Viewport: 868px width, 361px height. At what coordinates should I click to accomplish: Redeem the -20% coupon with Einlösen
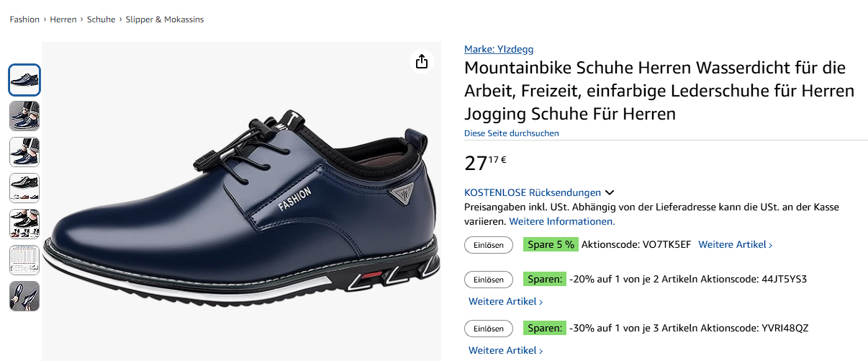[x=489, y=280]
